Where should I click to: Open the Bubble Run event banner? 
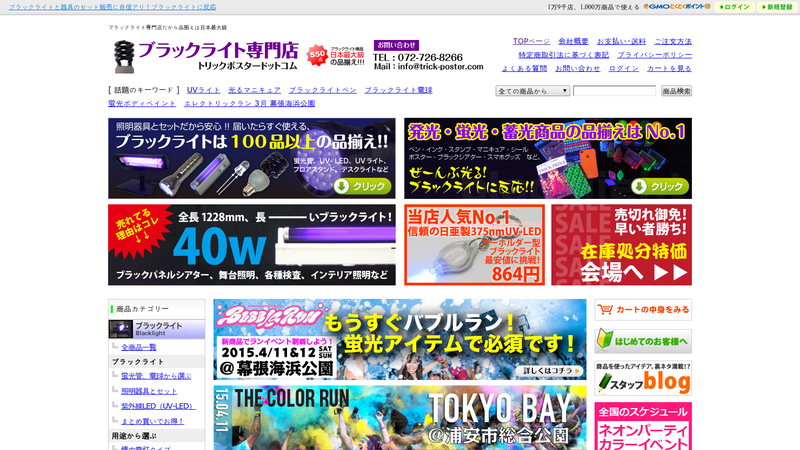[x=399, y=339]
